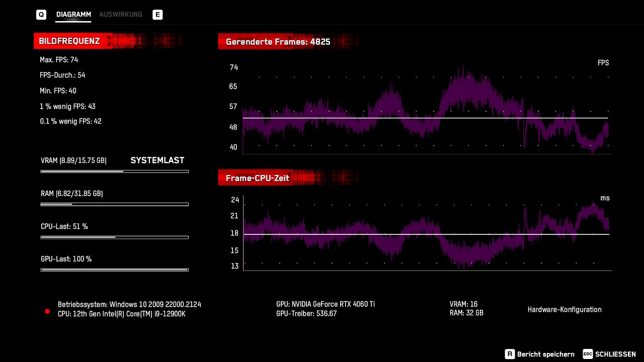Select the DIAGRAMM tab
The height and width of the screenshot is (362, 644).
coord(73,15)
